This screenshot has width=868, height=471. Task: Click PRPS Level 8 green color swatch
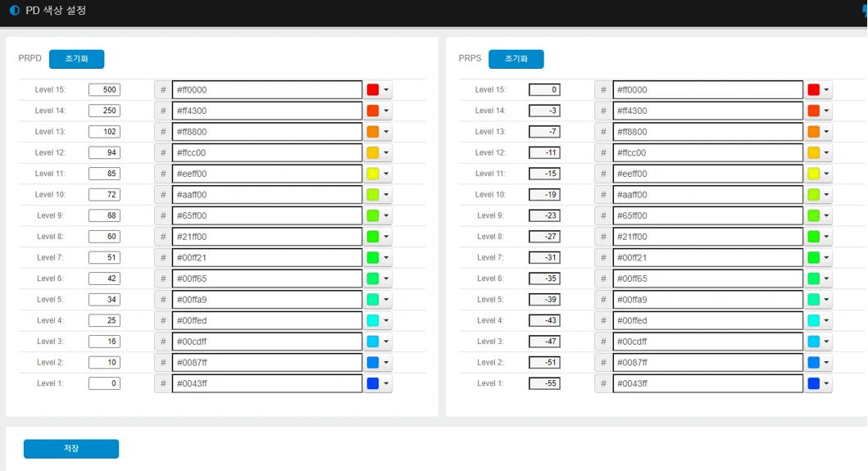(x=814, y=237)
